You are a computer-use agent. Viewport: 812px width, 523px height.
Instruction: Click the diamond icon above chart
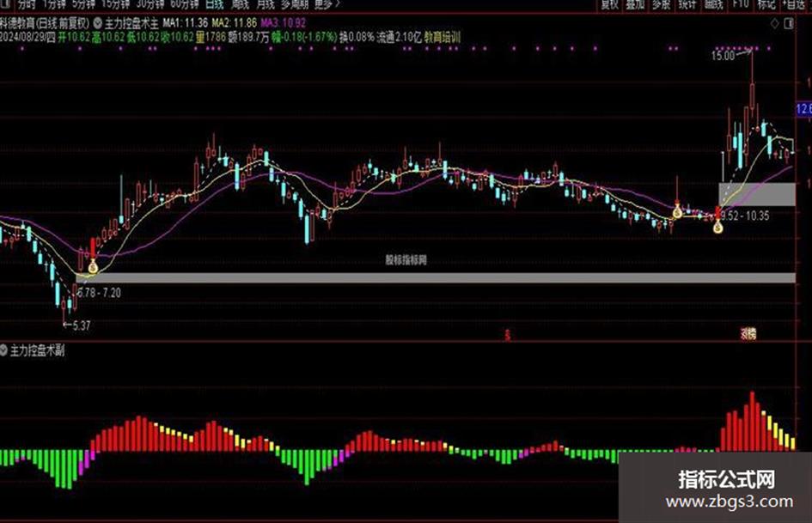(775, 23)
